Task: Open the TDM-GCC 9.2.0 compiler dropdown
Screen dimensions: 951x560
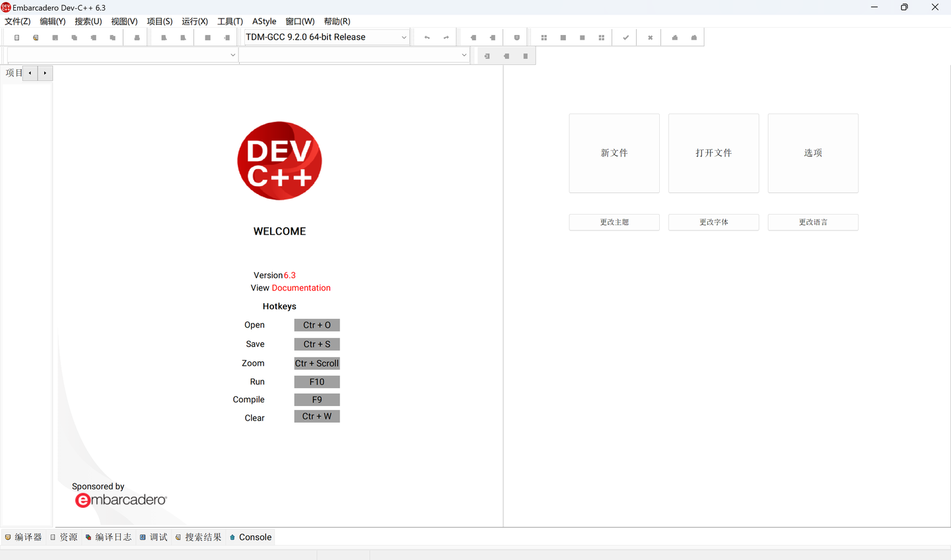Action: click(x=404, y=37)
